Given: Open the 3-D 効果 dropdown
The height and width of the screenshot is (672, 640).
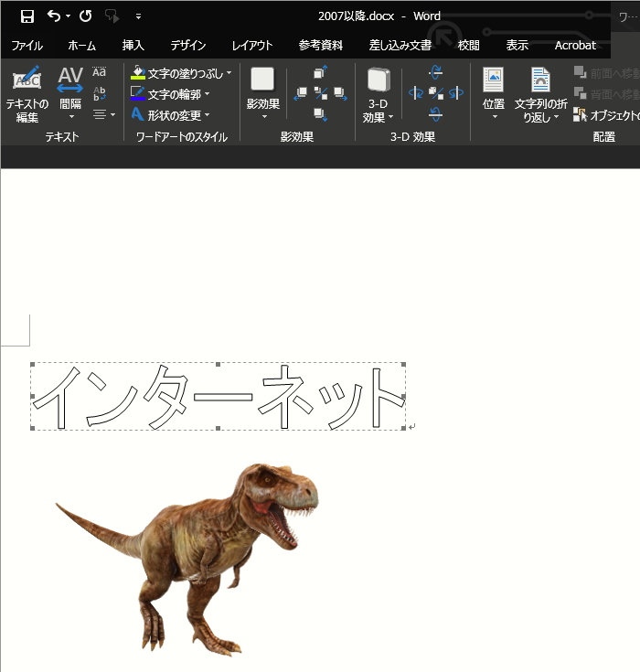Looking at the screenshot, I should coord(379,95).
